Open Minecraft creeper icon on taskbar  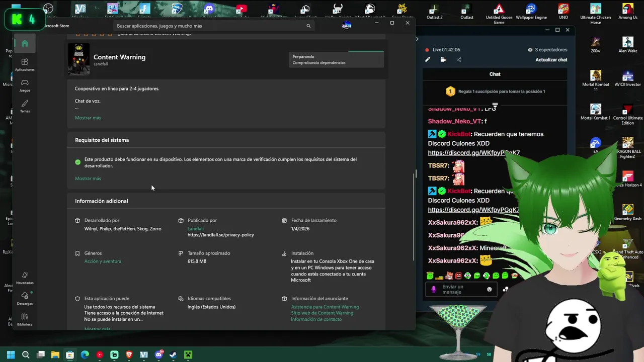point(188,354)
